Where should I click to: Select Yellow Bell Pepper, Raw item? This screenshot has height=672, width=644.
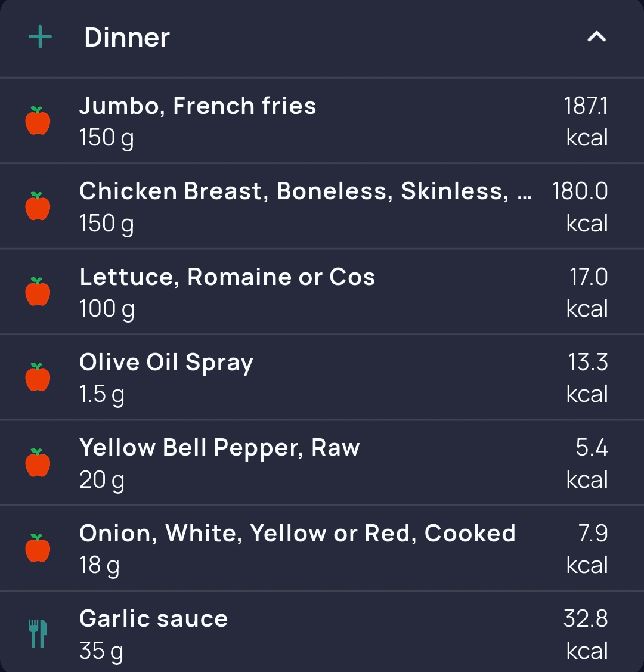point(322,463)
